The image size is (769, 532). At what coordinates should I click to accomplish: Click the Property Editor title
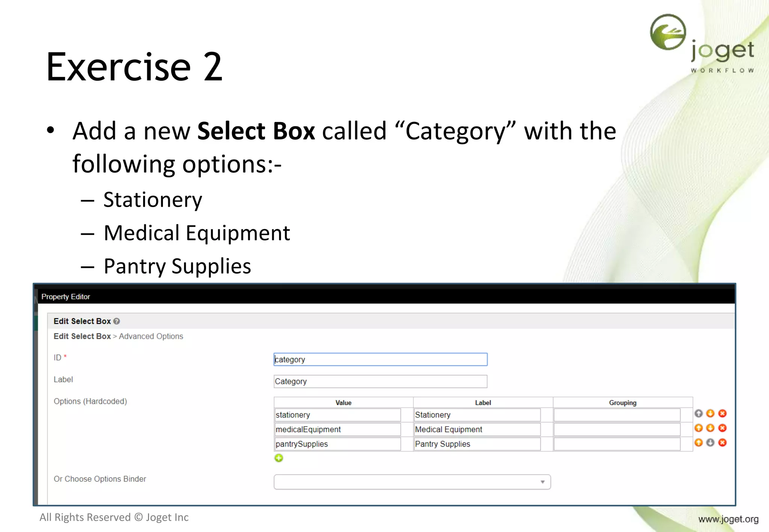66,297
